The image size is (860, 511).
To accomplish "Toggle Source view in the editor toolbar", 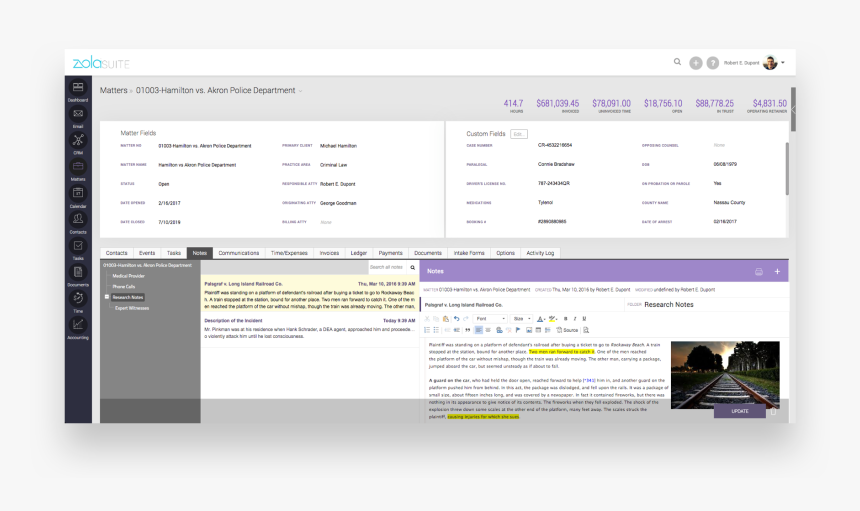I will tap(567, 329).
